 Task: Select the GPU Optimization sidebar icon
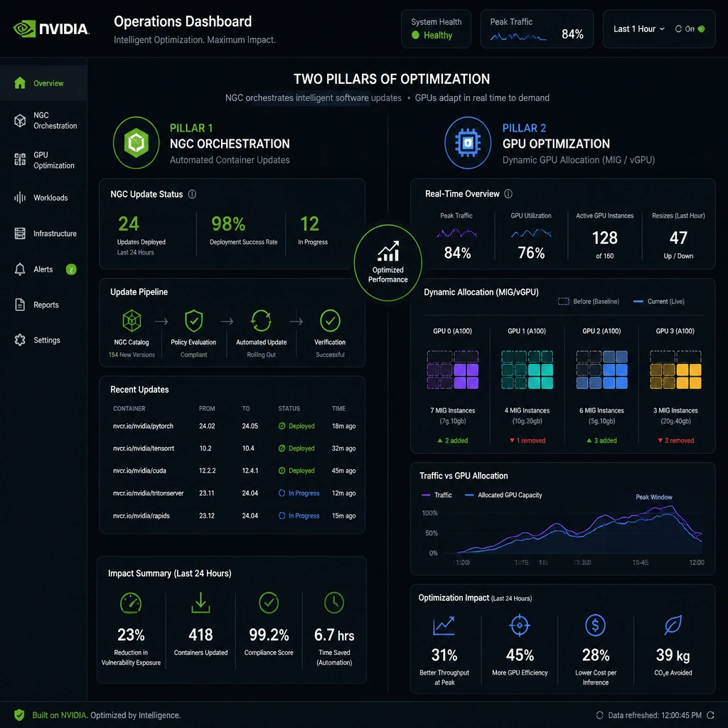(x=20, y=160)
